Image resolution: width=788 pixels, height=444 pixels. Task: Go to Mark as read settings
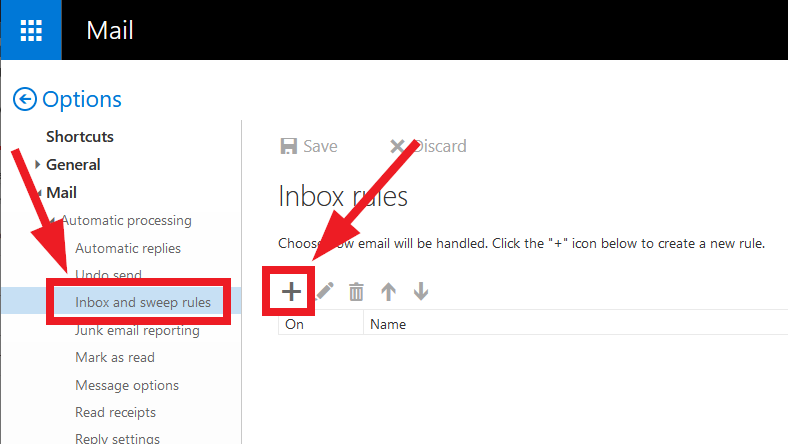115,358
